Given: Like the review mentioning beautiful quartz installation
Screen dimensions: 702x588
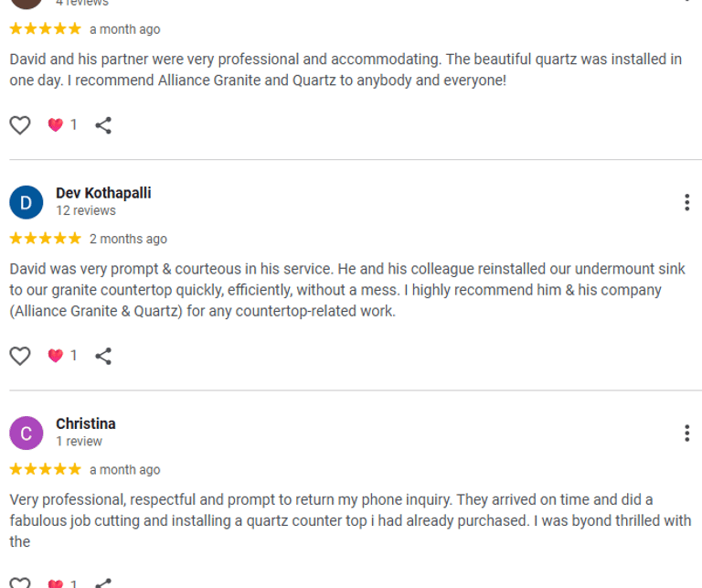Looking at the screenshot, I should click(20, 125).
